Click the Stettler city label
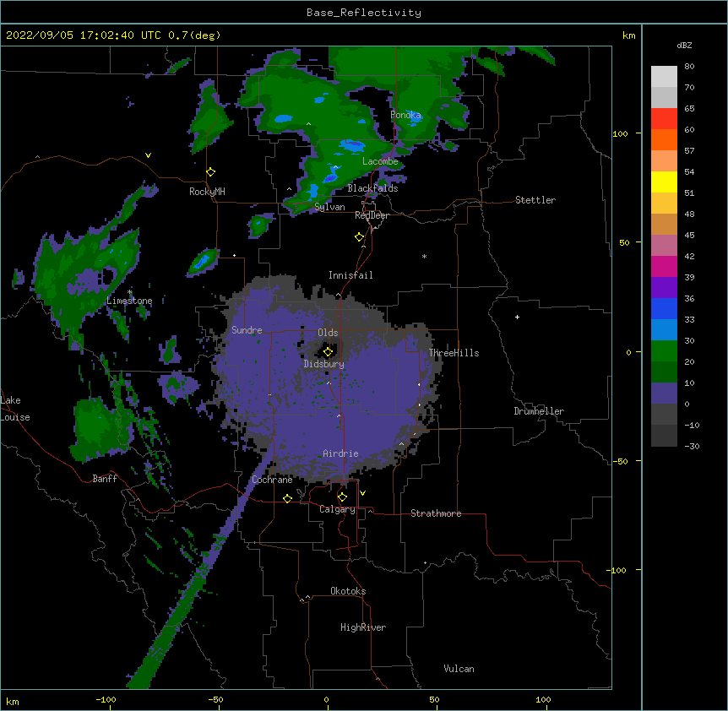This screenshot has width=728, height=711. 535,200
